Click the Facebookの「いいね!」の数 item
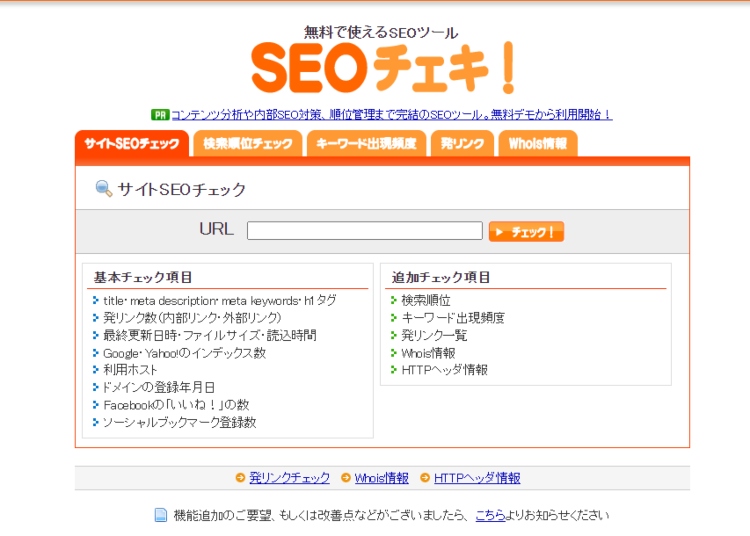Screen dimensions: 750x536 (176, 405)
